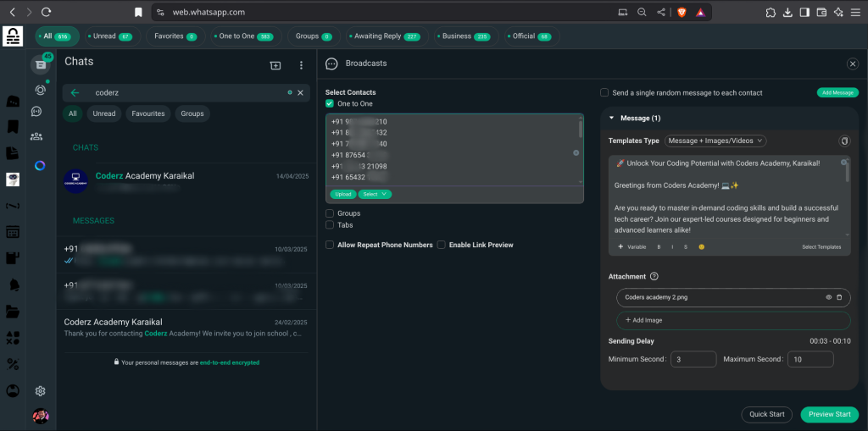868x431 pixels.
Task: Open the Chats three-dot menu
Action: [301, 65]
